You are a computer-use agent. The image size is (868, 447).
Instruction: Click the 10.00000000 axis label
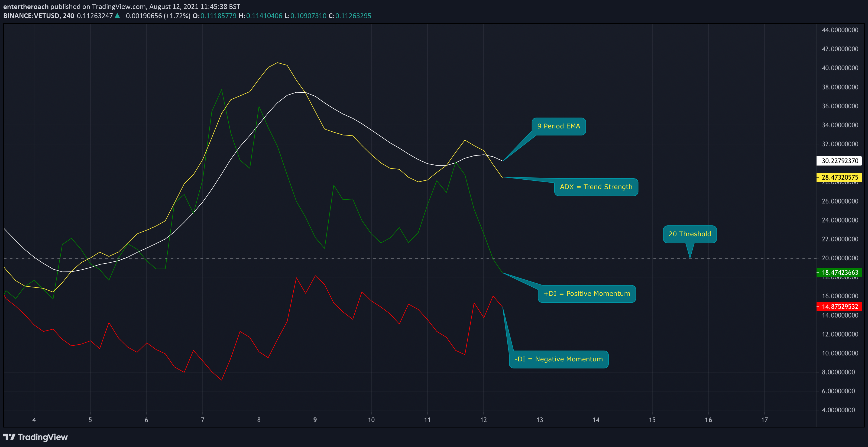click(840, 353)
